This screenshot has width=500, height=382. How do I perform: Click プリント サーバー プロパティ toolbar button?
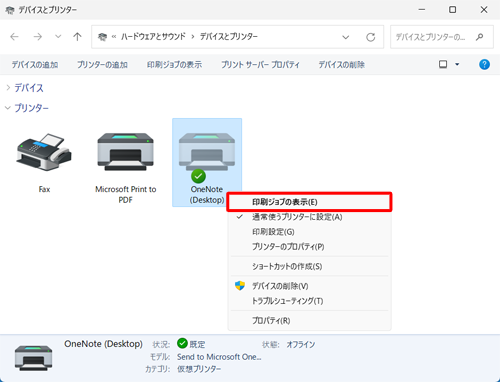coord(260,65)
